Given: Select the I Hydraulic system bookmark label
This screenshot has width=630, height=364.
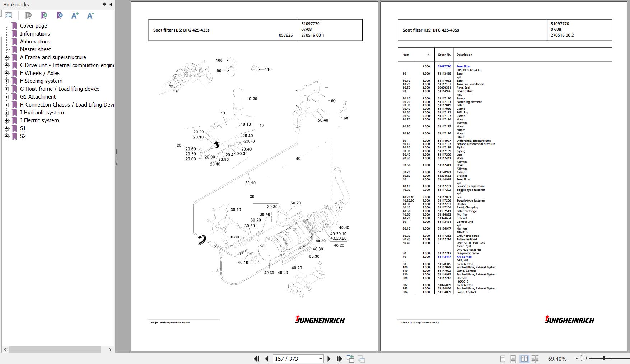Looking at the screenshot, I should pos(42,113).
